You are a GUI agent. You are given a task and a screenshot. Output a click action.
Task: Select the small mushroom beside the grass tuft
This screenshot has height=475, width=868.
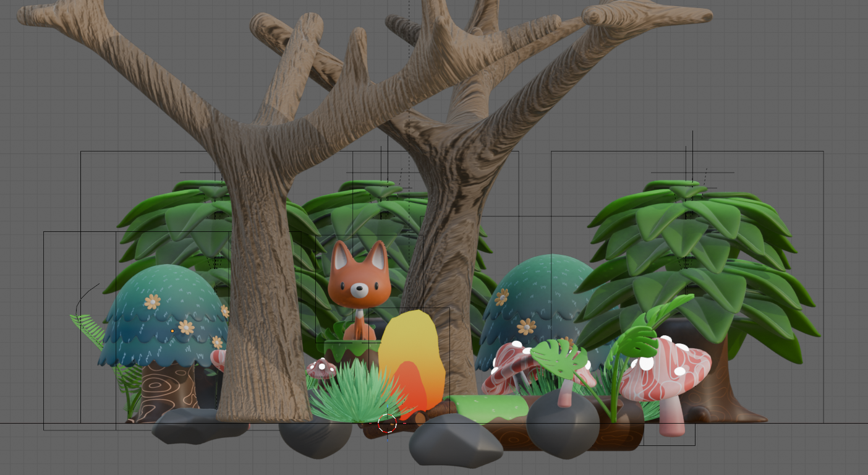pos(322,368)
